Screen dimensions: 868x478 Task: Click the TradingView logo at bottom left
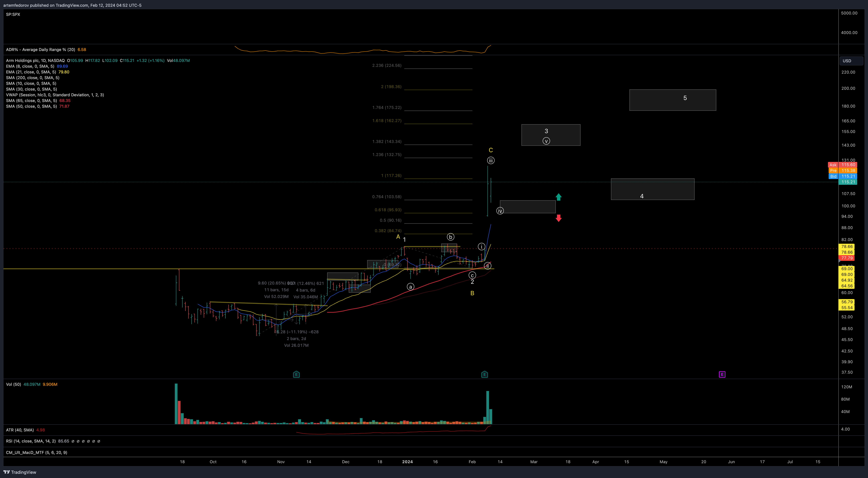click(x=20, y=472)
